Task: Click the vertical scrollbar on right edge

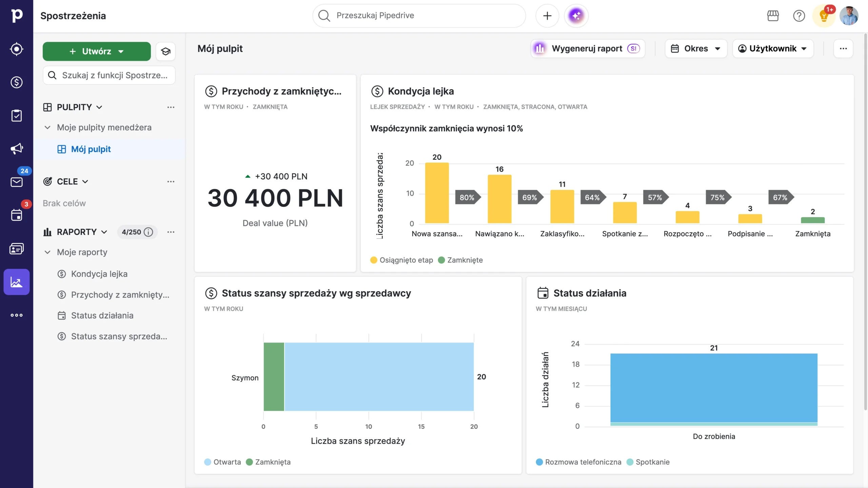Action: [x=865, y=222]
